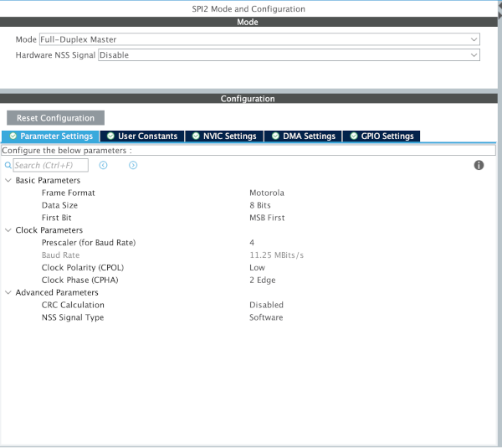
Task: Collapse the Advanced Parameters section
Action: (x=8, y=293)
